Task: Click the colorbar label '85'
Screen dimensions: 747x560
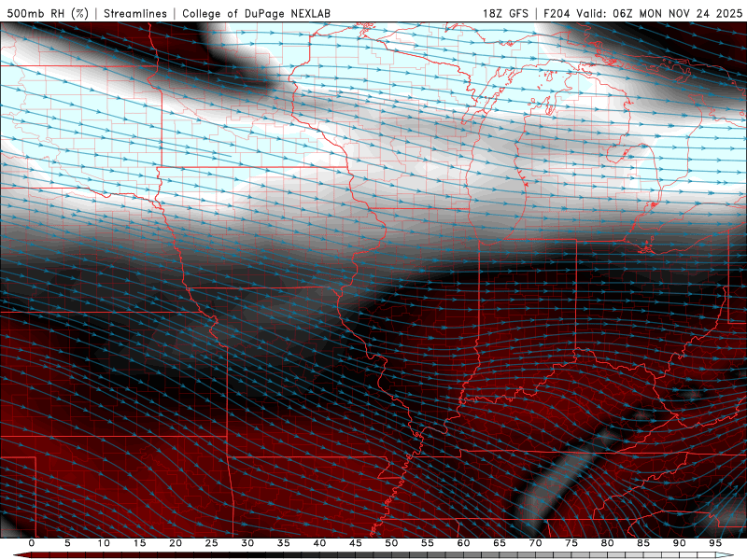Action: pos(643,543)
